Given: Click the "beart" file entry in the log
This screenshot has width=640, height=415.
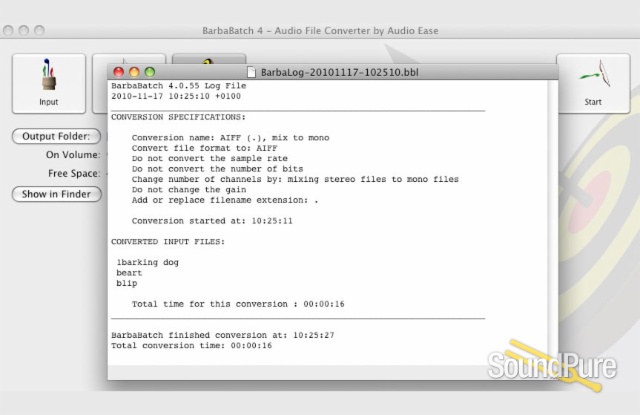Looking at the screenshot, I should (129, 273).
